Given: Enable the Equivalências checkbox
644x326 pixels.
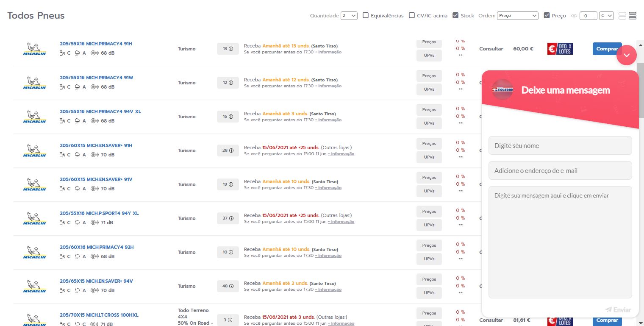Looking at the screenshot, I should 366,16.
